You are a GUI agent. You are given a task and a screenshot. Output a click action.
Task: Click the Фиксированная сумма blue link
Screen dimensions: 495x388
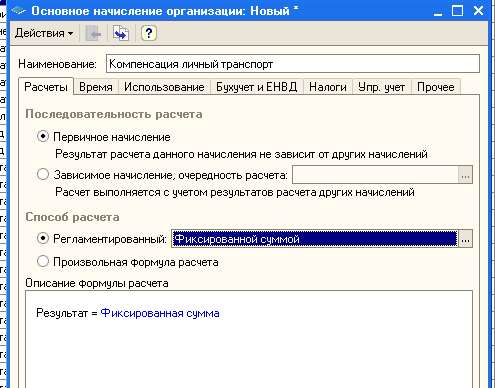[160, 313]
